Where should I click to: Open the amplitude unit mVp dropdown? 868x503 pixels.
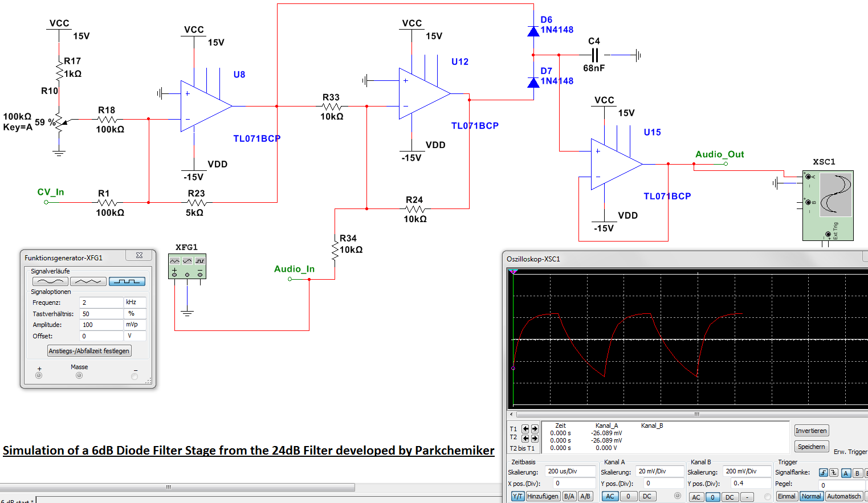pyautogui.click(x=135, y=325)
